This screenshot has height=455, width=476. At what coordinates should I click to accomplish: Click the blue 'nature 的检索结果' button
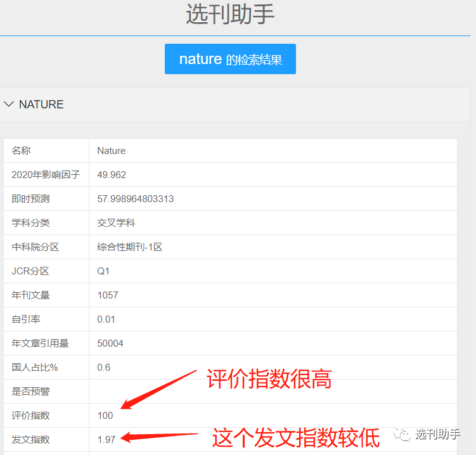[x=230, y=59]
